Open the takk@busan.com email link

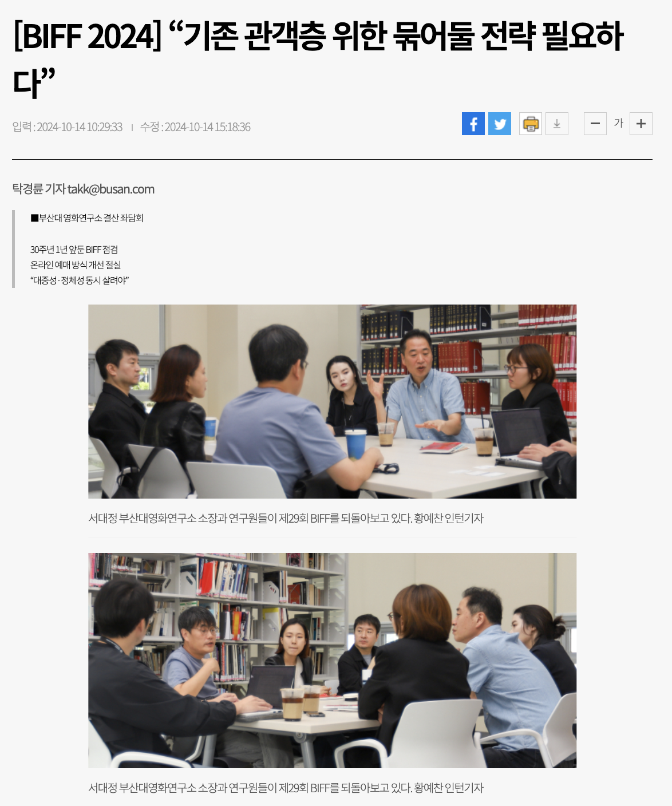tap(111, 189)
